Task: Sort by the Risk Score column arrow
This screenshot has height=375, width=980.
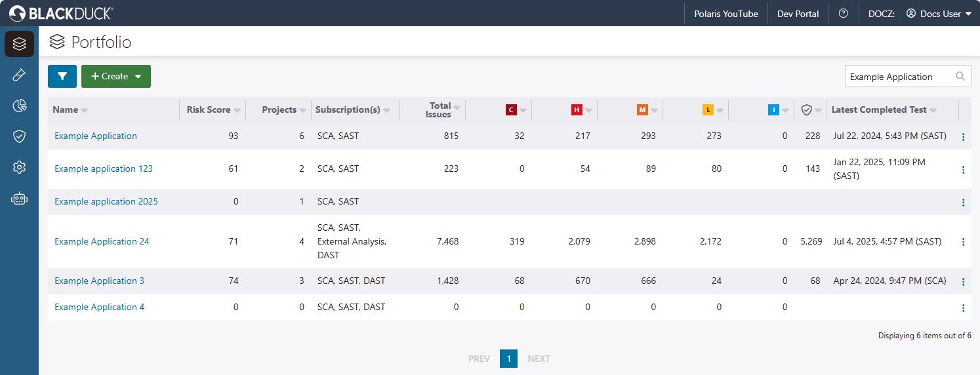Action: point(237,110)
